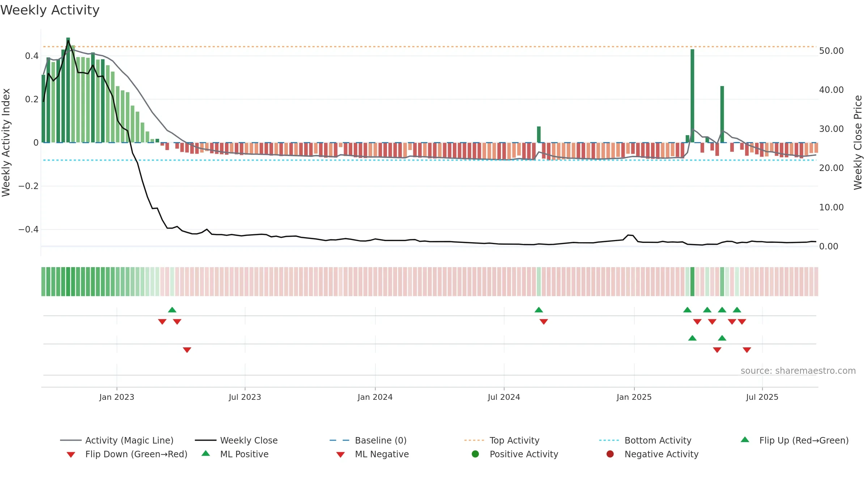Click the gray Magic Line legend line
Viewport: 868px width, 488px height.
(x=71, y=440)
